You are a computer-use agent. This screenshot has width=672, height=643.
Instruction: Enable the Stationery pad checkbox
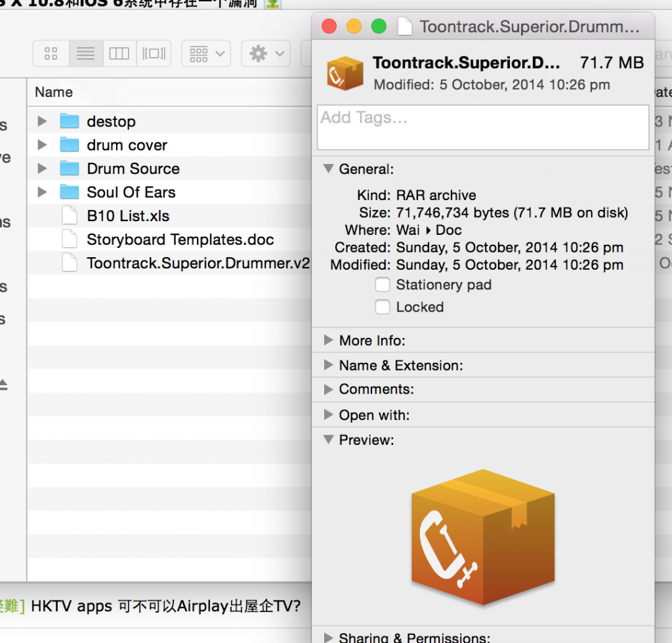(x=383, y=285)
